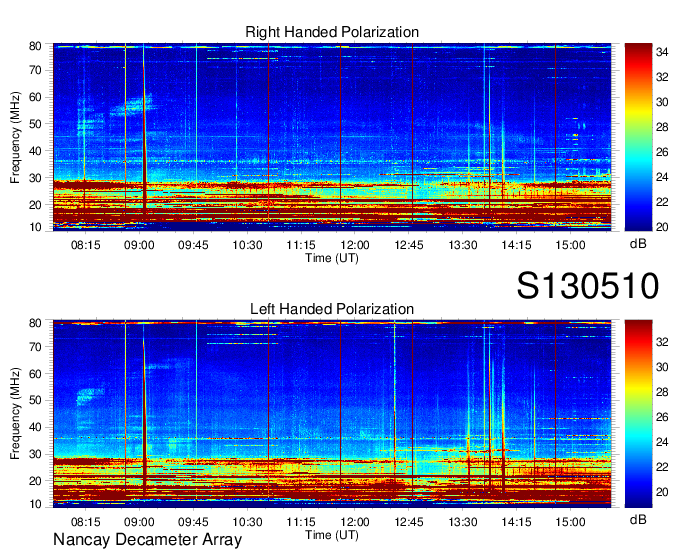Click the top spectrogram color bar

pos(638,137)
